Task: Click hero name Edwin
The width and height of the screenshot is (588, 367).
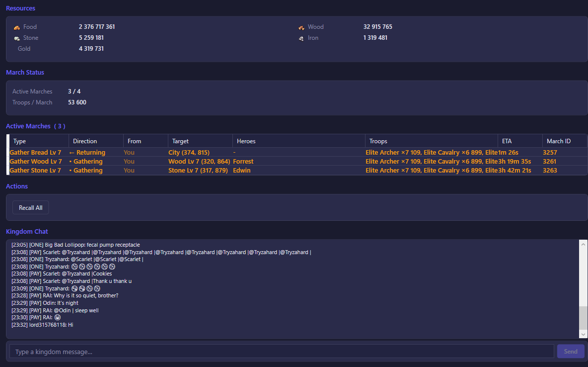Action: coord(242,171)
